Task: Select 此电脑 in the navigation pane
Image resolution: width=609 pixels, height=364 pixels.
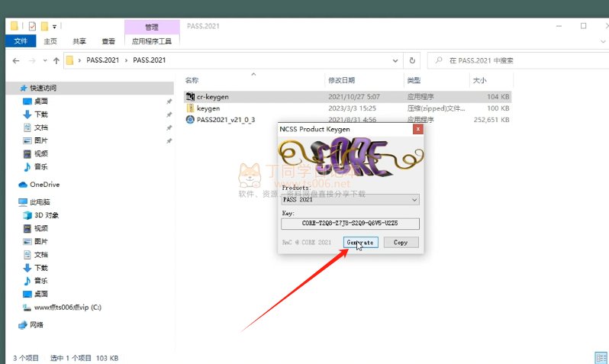Action: tap(40, 202)
